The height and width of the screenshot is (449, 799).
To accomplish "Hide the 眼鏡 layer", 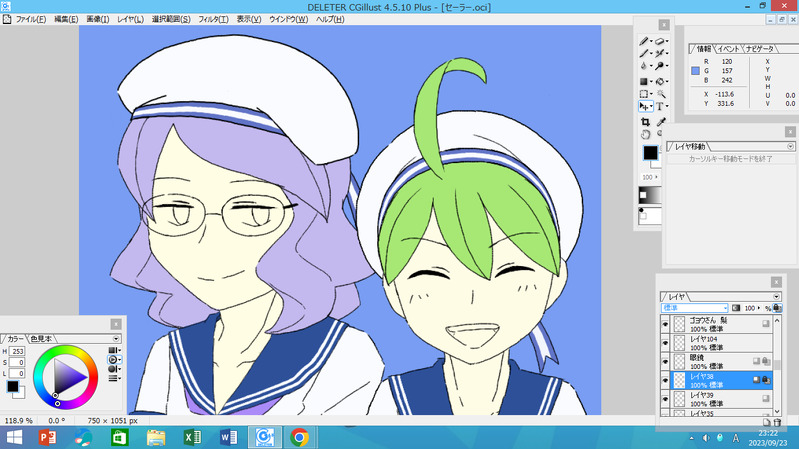I will (x=665, y=362).
